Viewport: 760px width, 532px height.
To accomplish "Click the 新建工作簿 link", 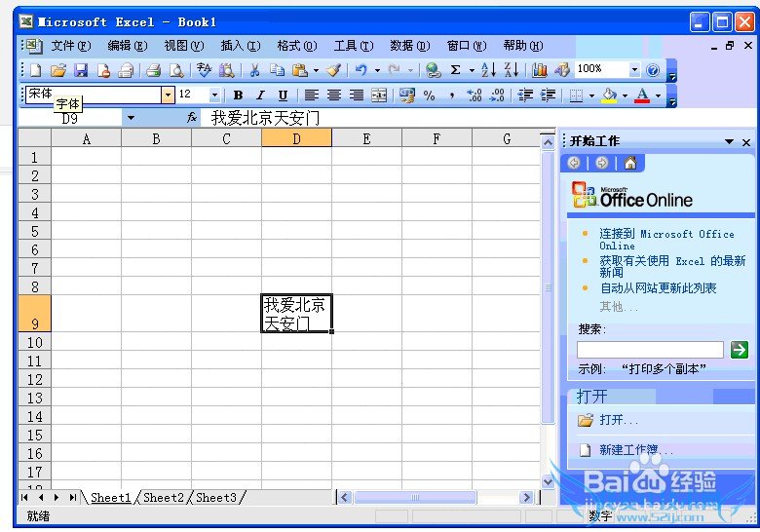I will click(628, 450).
